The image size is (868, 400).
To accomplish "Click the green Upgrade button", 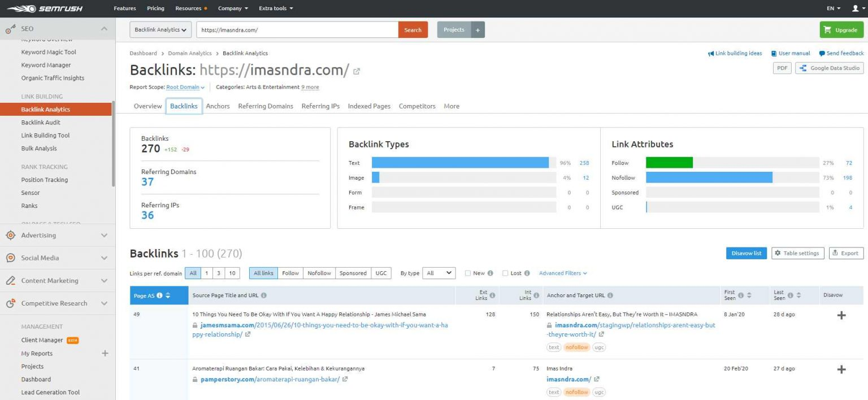I will [841, 30].
